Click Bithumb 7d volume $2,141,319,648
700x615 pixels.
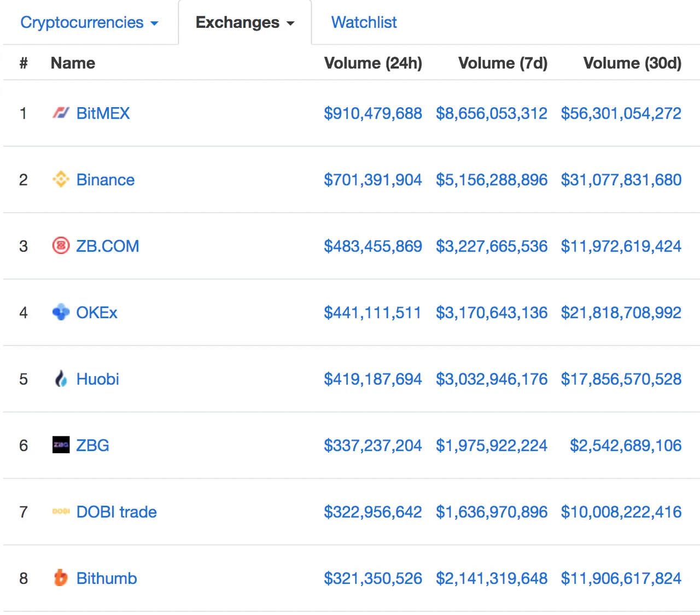[492, 578]
